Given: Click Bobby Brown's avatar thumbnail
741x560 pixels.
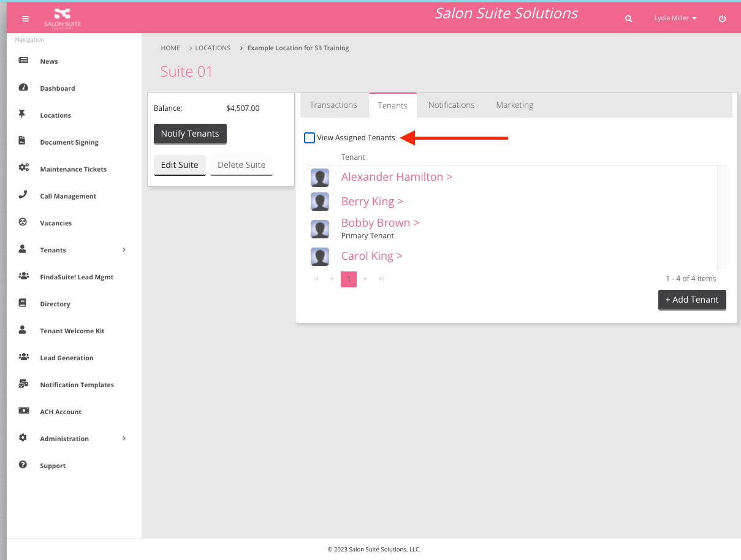Looking at the screenshot, I should tap(320, 229).
